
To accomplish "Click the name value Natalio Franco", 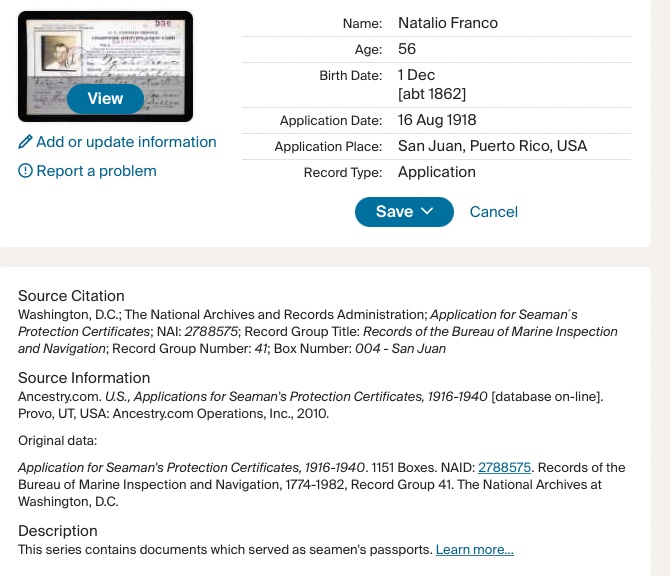I will point(448,23).
